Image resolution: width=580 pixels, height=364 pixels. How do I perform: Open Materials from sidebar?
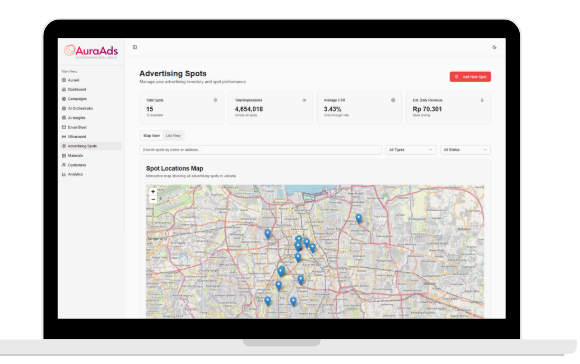tap(91, 155)
